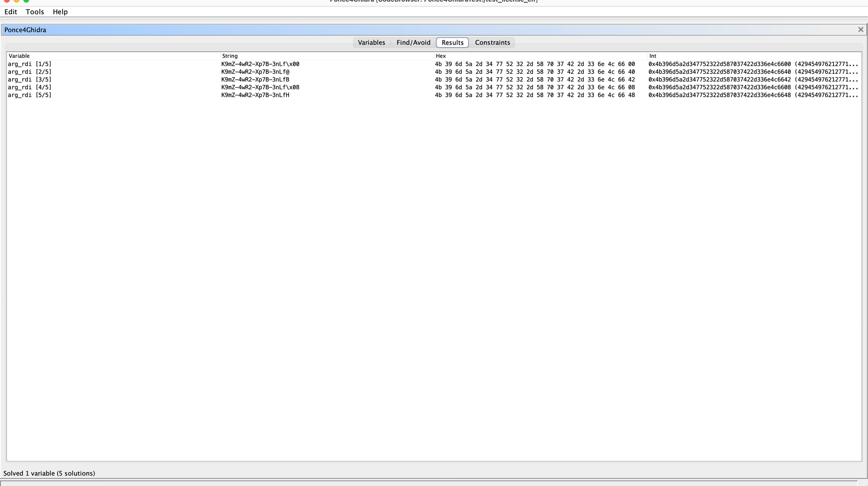Click Int value ending in 4c6640
This screenshot has height=486, width=868.
(753, 72)
